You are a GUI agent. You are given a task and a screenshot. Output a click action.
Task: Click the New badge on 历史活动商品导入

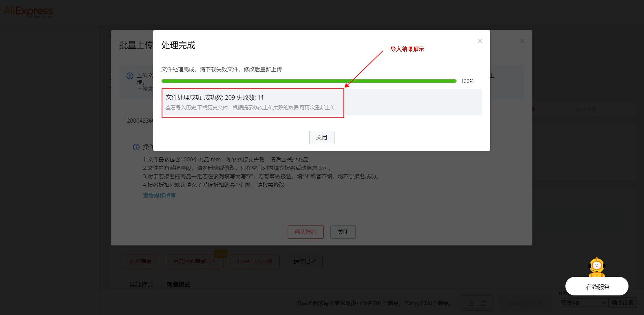pyautogui.click(x=221, y=254)
